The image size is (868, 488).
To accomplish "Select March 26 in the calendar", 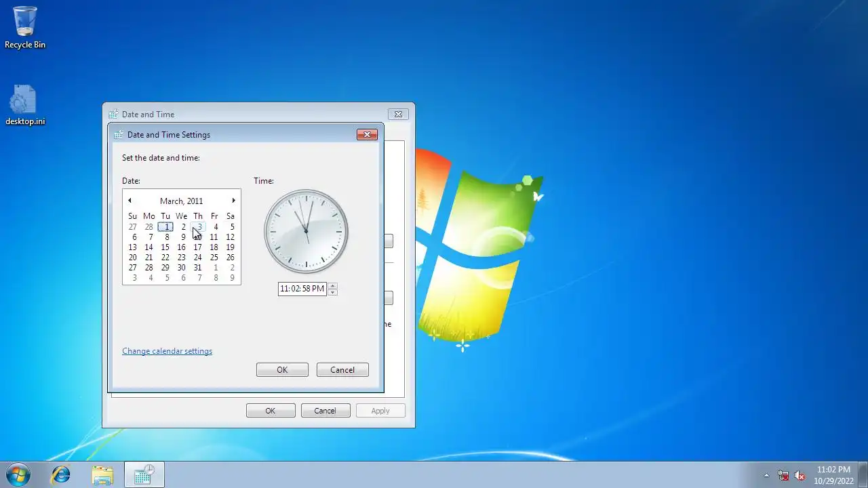I will [231, 258].
